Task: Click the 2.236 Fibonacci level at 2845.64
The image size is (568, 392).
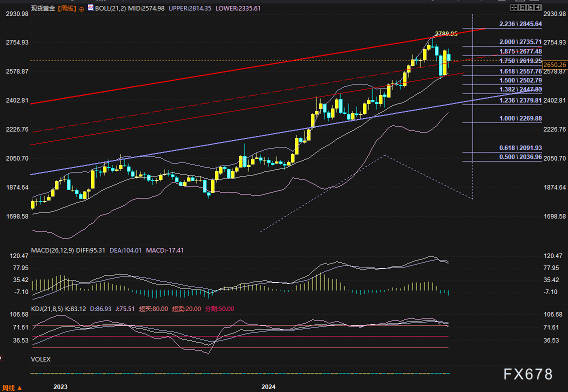Action: coord(520,24)
